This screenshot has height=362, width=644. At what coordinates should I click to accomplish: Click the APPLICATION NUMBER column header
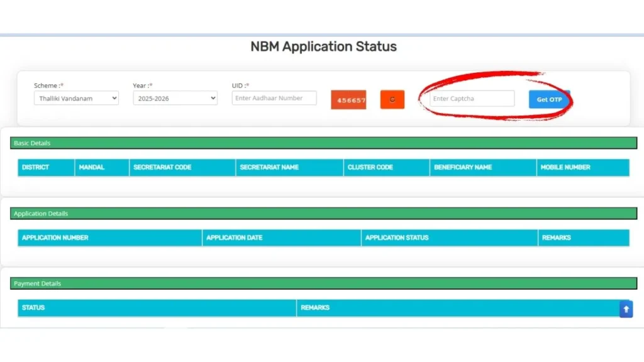[x=109, y=238]
